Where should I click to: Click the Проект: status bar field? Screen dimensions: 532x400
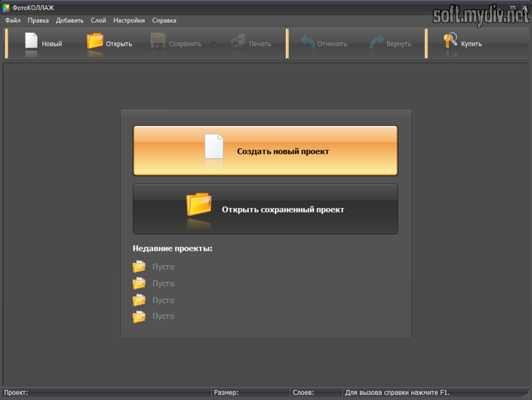[106, 392]
